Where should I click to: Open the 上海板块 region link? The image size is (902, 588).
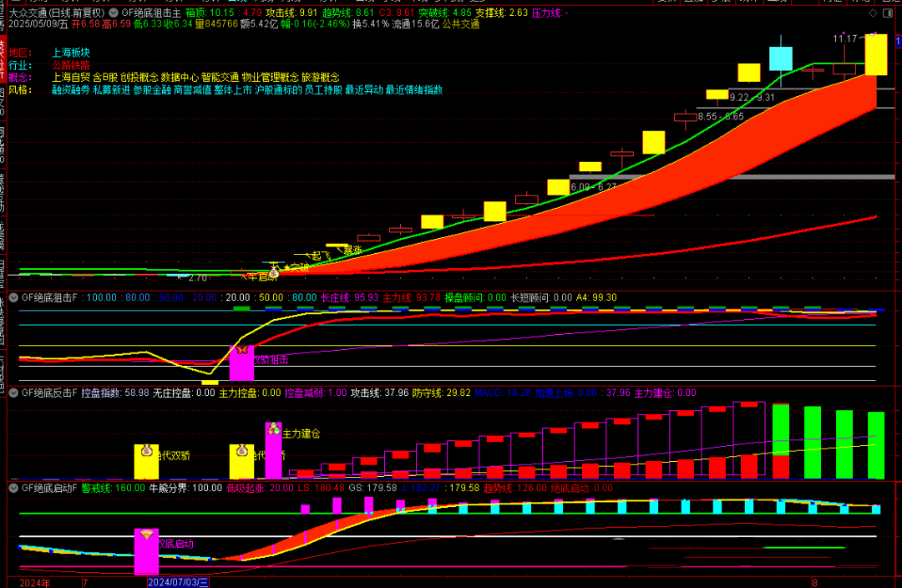pyautogui.click(x=71, y=53)
